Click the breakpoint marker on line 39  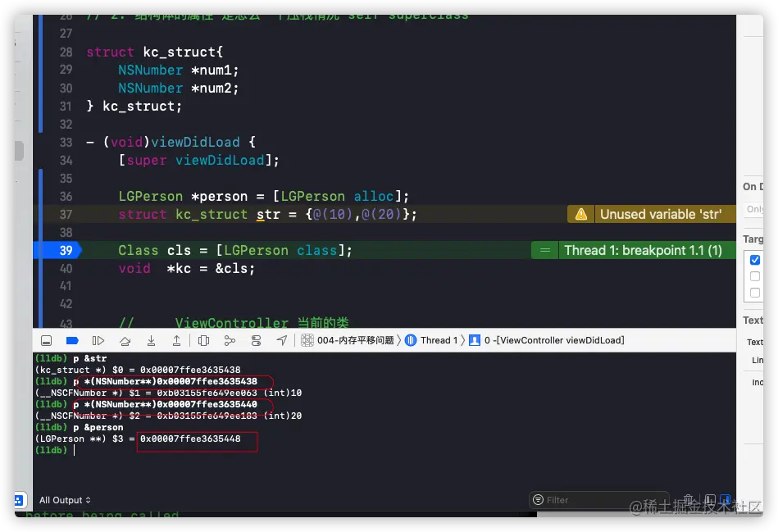coord(58,250)
